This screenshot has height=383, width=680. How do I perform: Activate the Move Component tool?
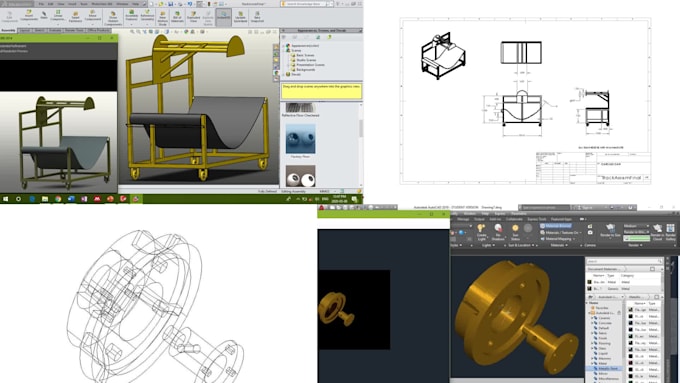[x=92, y=16]
